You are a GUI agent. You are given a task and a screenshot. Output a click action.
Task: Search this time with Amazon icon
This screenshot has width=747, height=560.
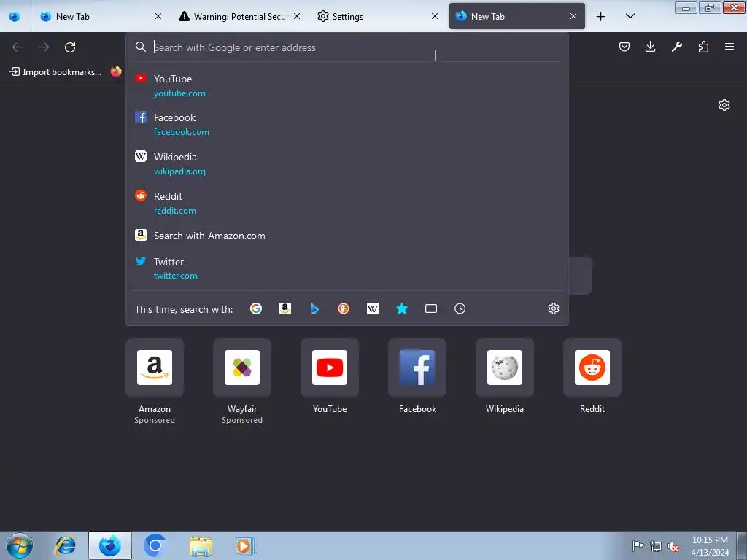click(285, 308)
